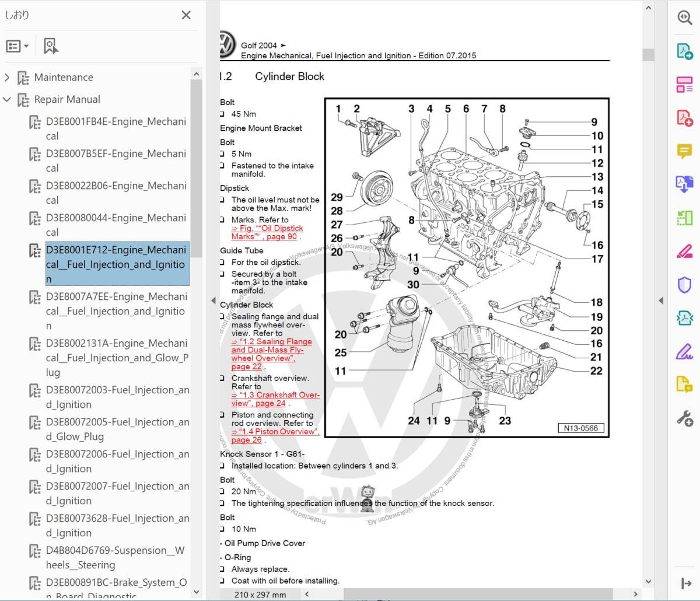Open bookmark D3E80022B06-Engine_Mechanical
The image size is (700, 601).
pyautogui.click(x=116, y=193)
